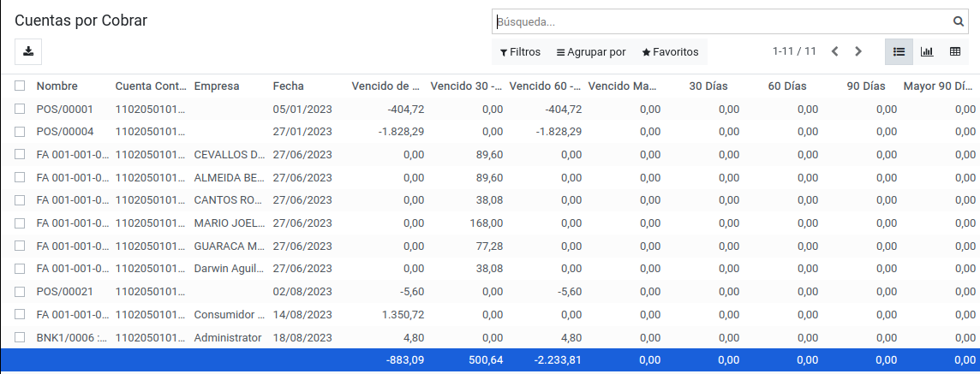Click the download export icon
This screenshot has height=374, width=980.
[28, 52]
